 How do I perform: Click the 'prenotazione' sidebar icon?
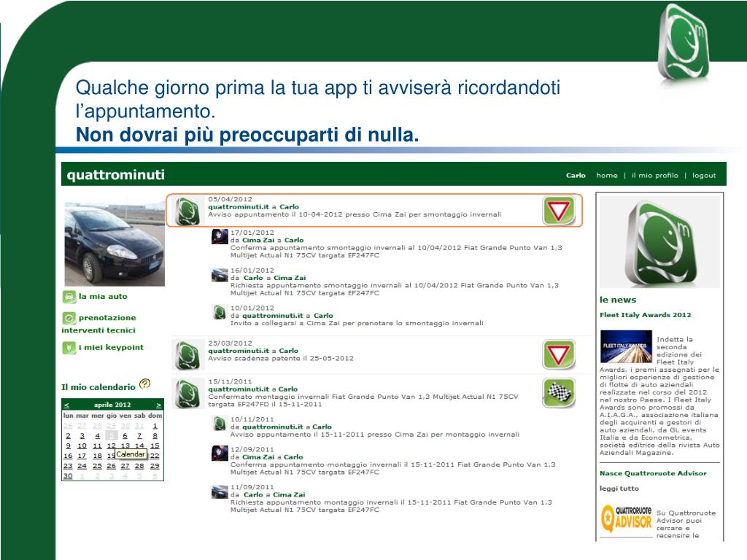pos(69,318)
